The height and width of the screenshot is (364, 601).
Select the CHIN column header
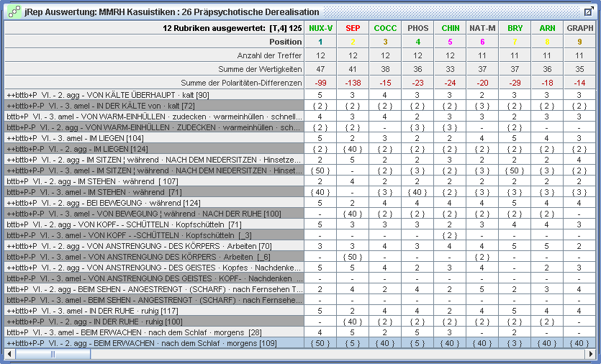pyautogui.click(x=450, y=28)
